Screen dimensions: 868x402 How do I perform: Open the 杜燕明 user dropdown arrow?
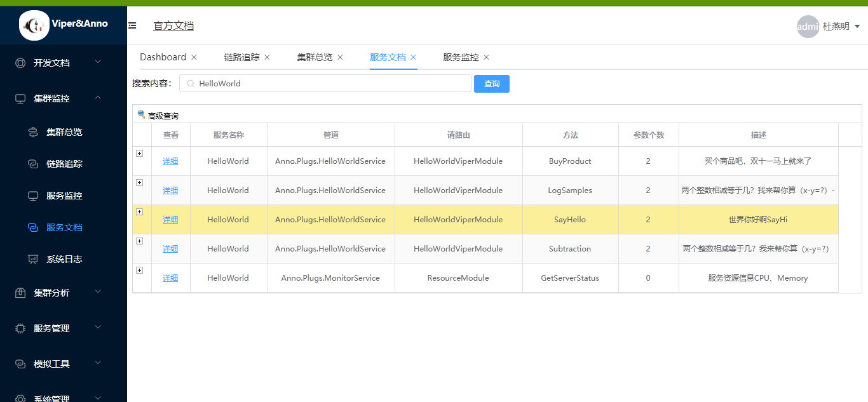tap(857, 27)
